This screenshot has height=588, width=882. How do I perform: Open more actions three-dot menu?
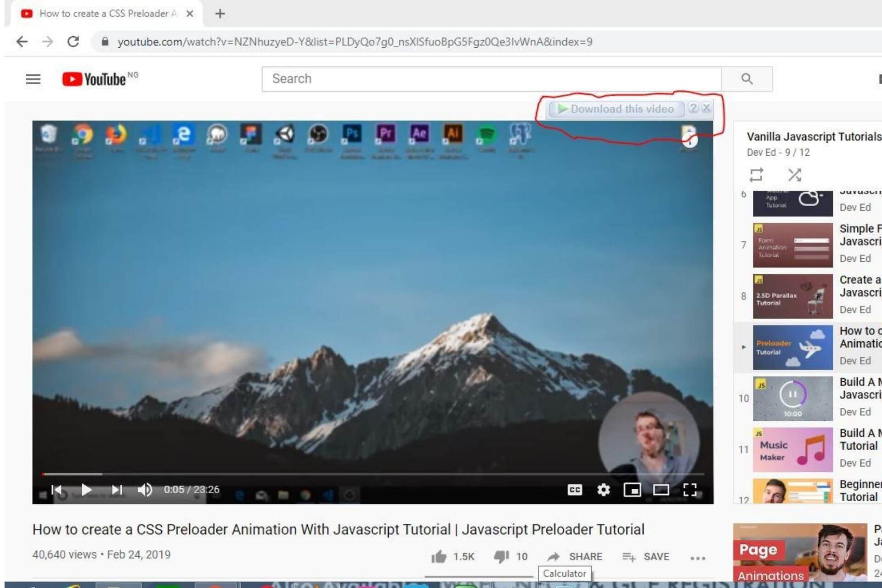(697, 558)
